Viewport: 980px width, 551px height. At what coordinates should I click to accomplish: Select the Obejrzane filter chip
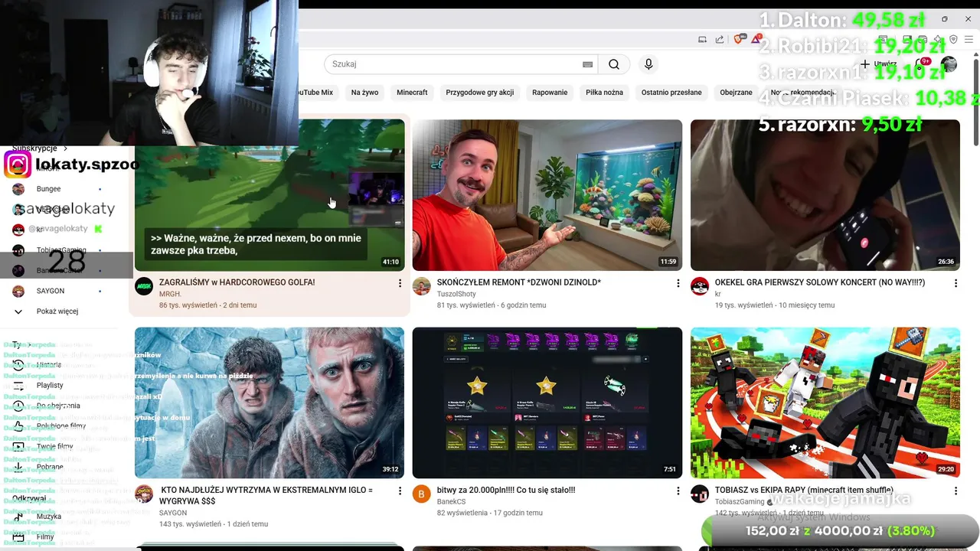point(737,93)
